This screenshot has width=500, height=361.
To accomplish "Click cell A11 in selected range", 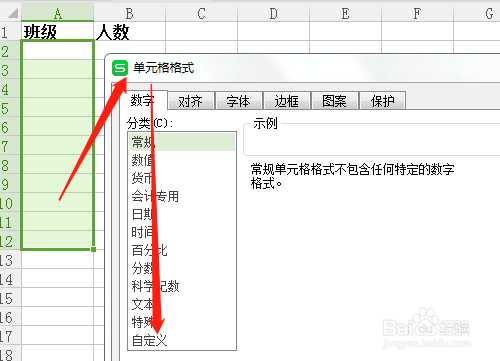I will pyautogui.click(x=58, y=222).
